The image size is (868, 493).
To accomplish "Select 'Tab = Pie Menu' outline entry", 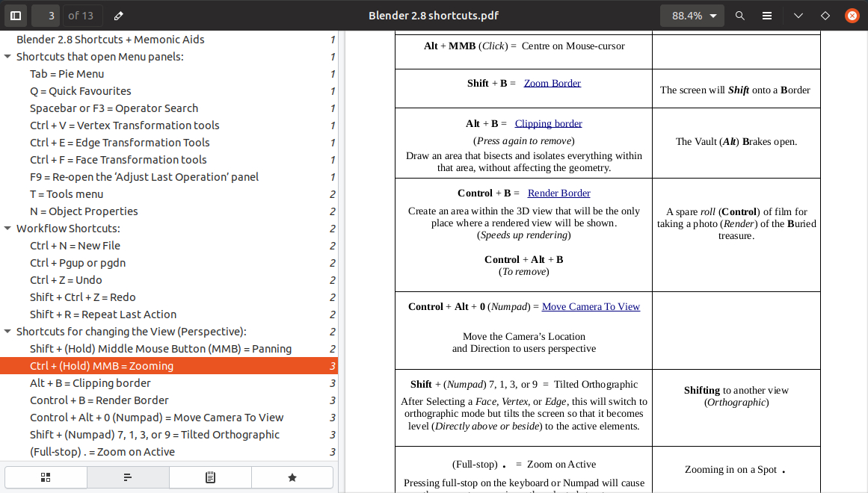I will [x=169, y=74].
